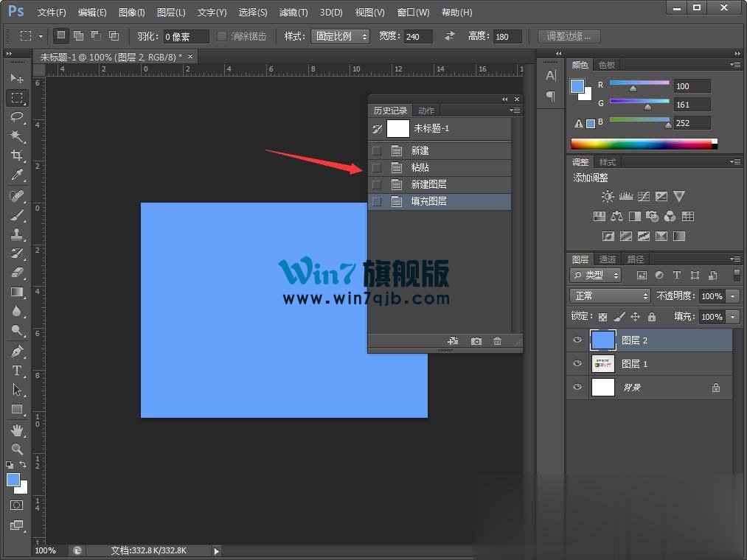The height and width of the screenshot is (560, 747).
Task: Toggle lock all padlock in layers panel
Action: (652, 317)
